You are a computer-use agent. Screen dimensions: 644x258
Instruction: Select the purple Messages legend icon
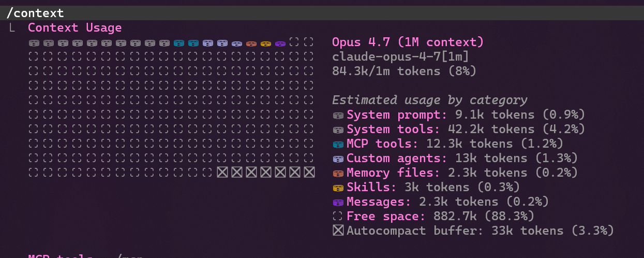point(338,202)
